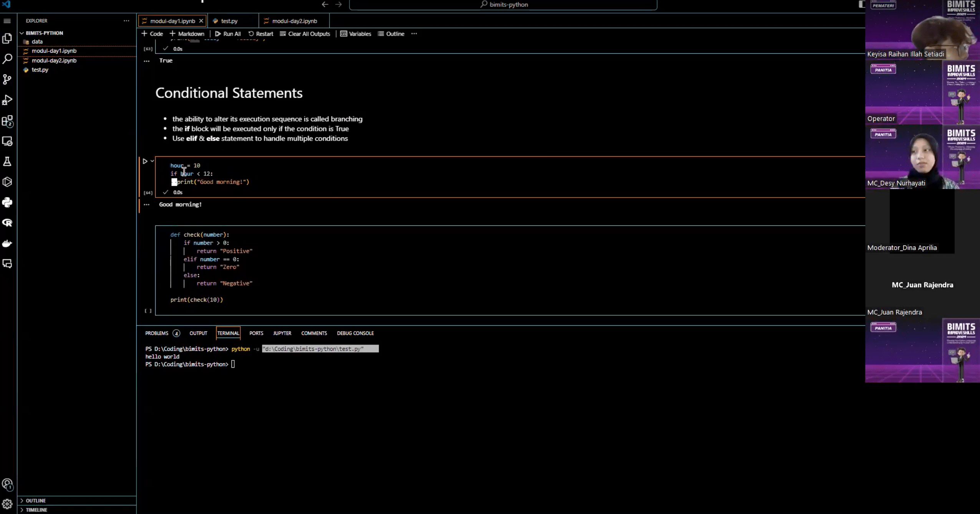Switch to the PROBLEMS panel tab
Viewport: 980px width, 514px height.
point(157,333)
